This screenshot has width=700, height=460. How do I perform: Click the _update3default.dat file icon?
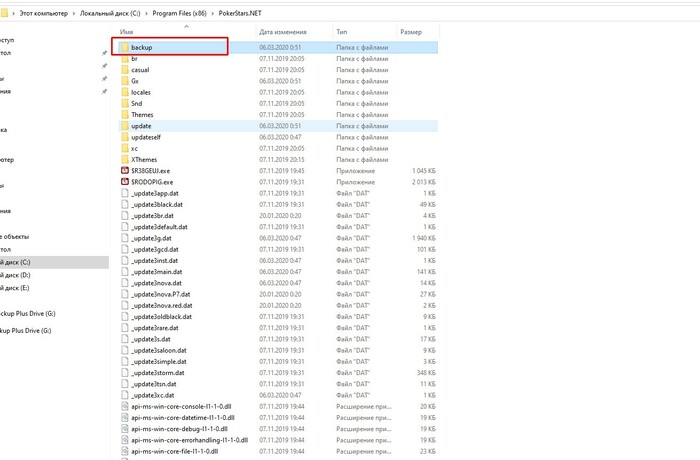point(125,226)
